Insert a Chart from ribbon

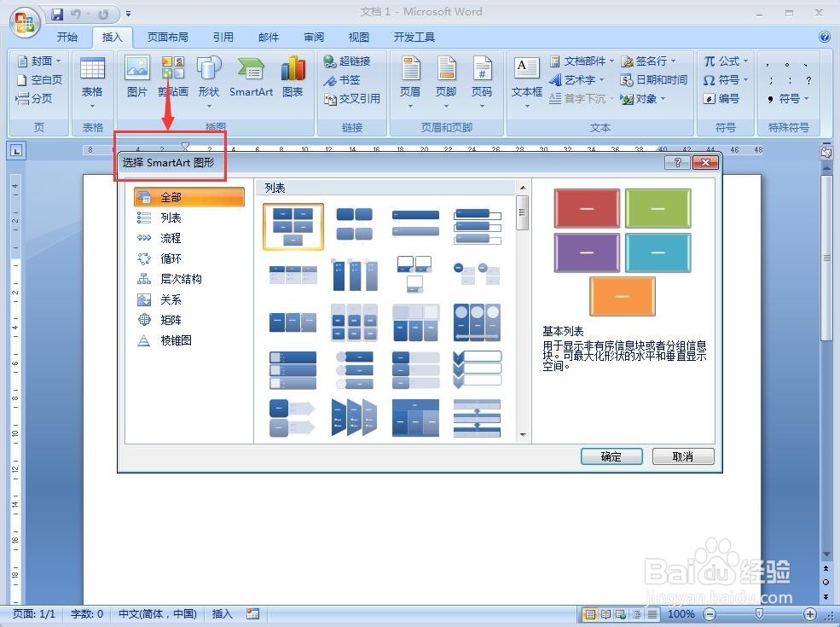[x=293, y=77]
